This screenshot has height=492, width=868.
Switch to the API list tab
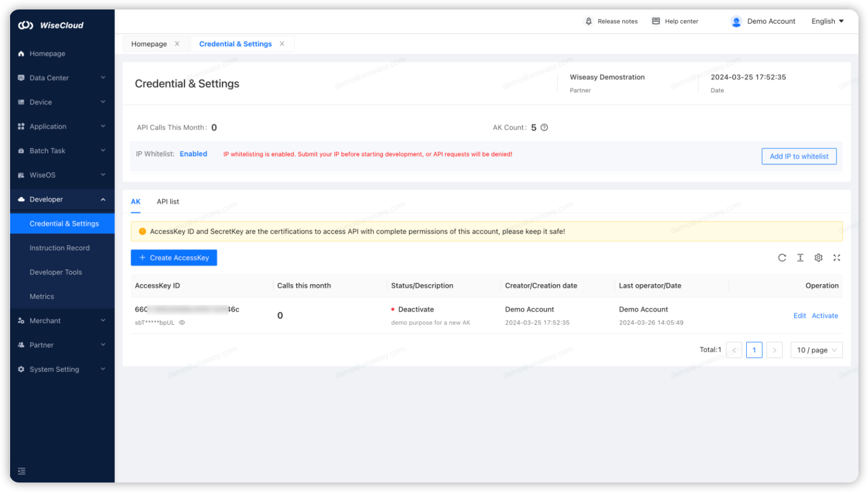click(168, 202)
